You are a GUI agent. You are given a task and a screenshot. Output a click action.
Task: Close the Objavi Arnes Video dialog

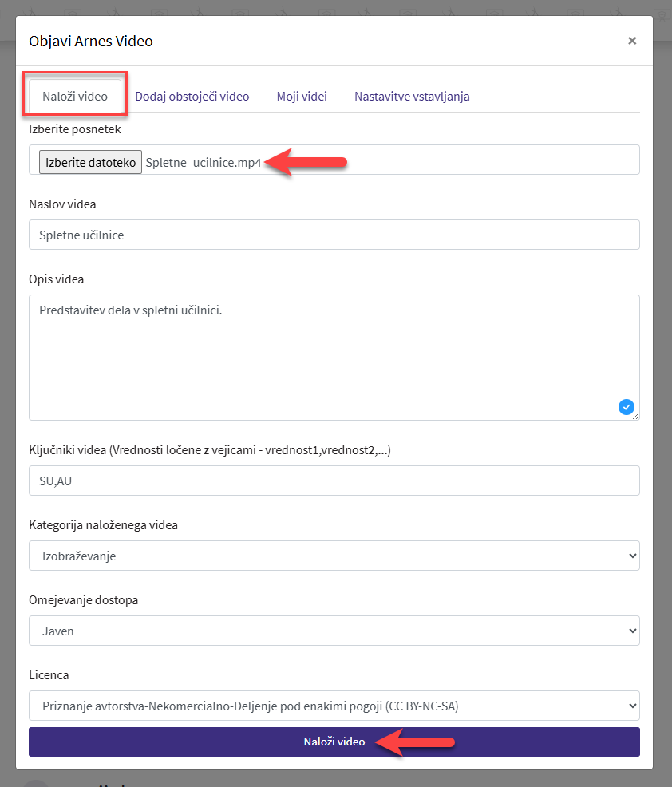pyautogui.click(x=632, y=41)
